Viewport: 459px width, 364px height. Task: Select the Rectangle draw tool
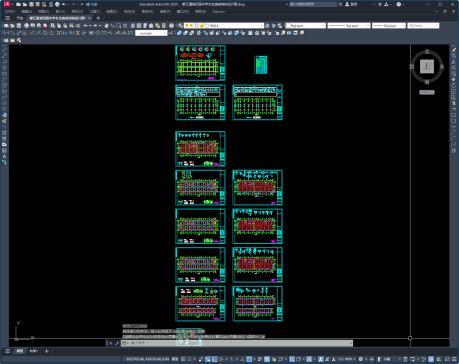tap(4, 73)
